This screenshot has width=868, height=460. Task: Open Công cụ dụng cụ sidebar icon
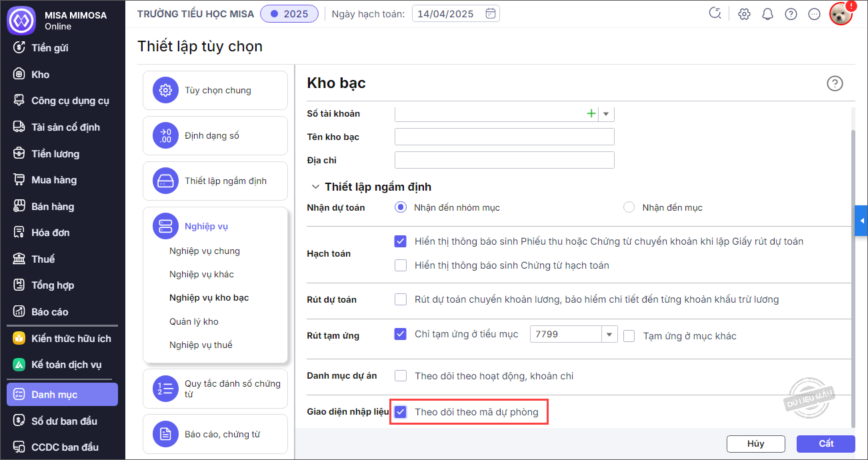click(19, 101)
